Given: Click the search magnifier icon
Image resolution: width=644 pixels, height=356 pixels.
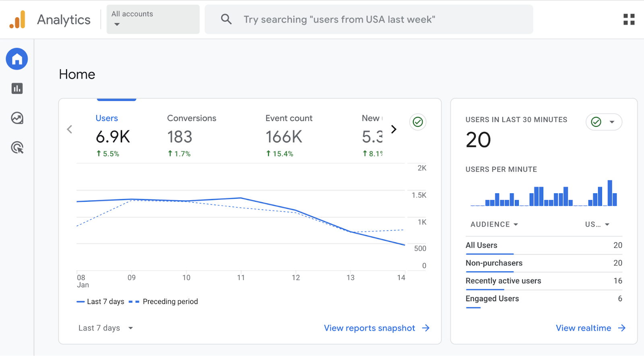Looking at the screenshot, I should [x=226, y=19].
